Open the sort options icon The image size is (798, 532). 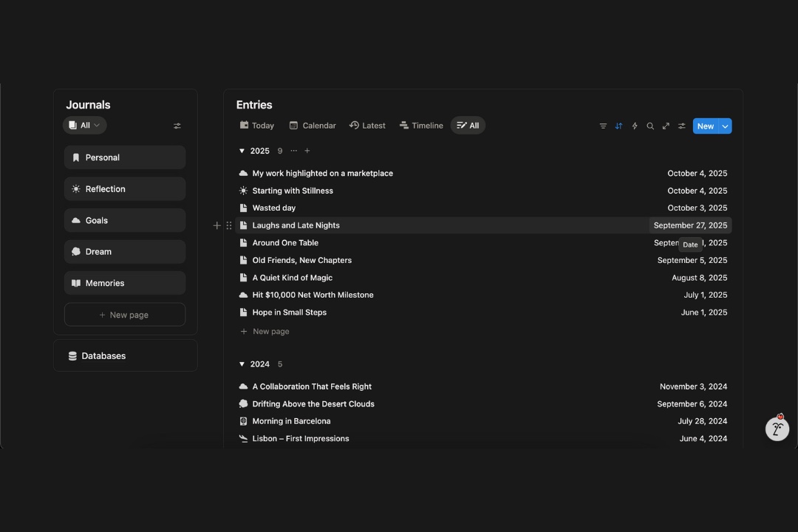click(x=618, y=126)
